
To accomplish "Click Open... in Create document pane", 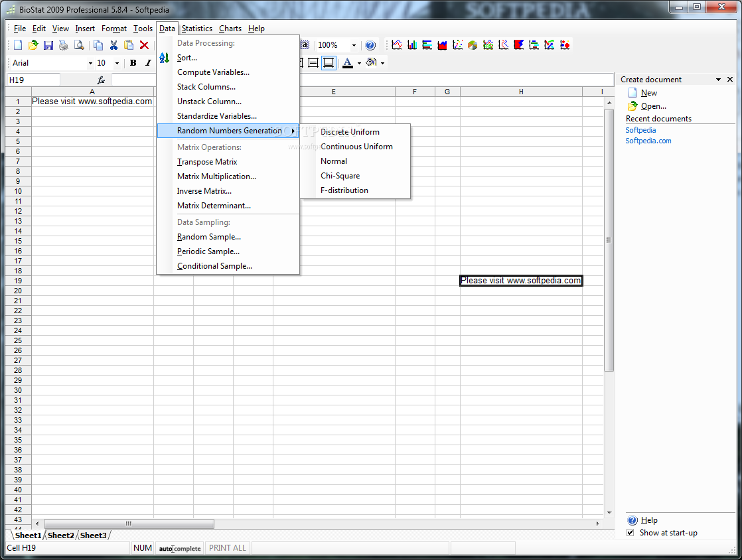I will pos(654,106).
